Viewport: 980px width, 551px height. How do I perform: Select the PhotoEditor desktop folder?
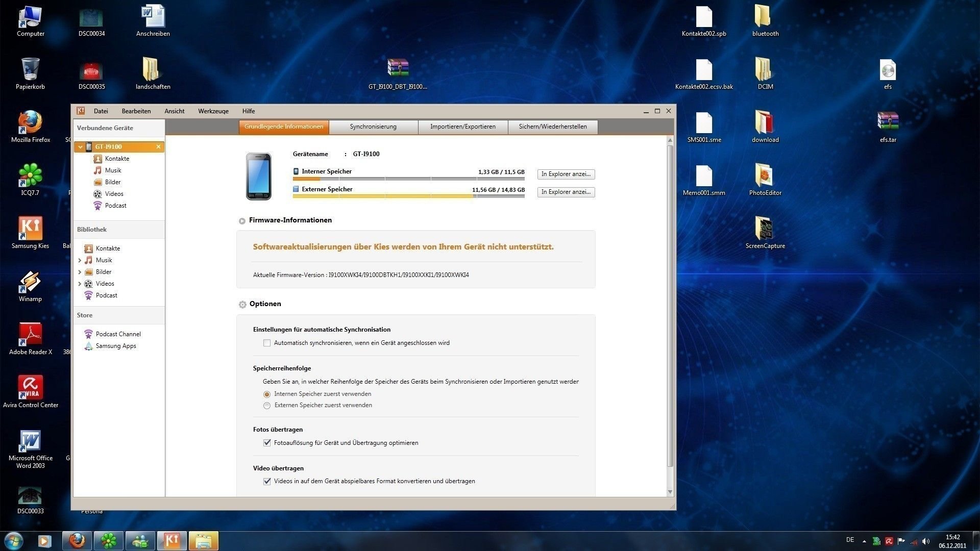pos(765,180)
